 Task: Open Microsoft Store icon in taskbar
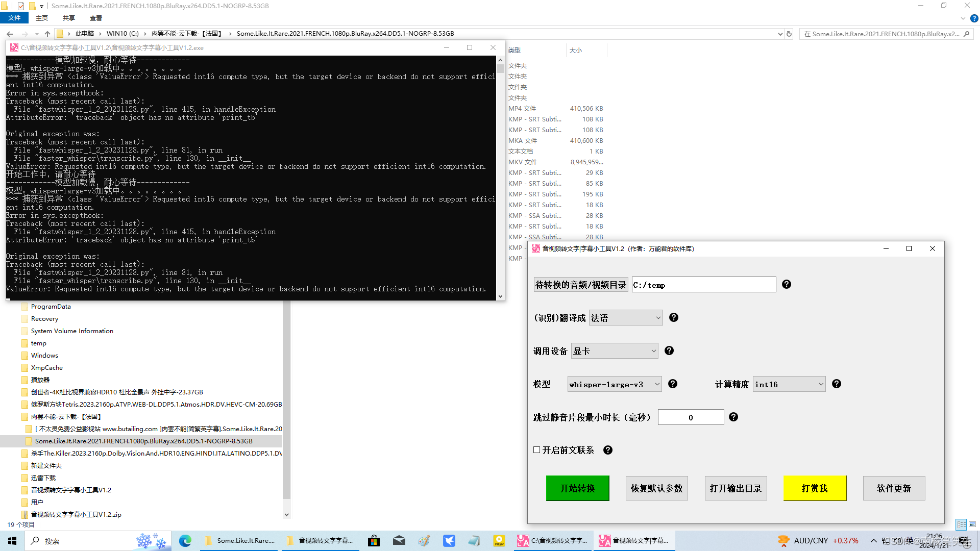(x=374, y=541)
